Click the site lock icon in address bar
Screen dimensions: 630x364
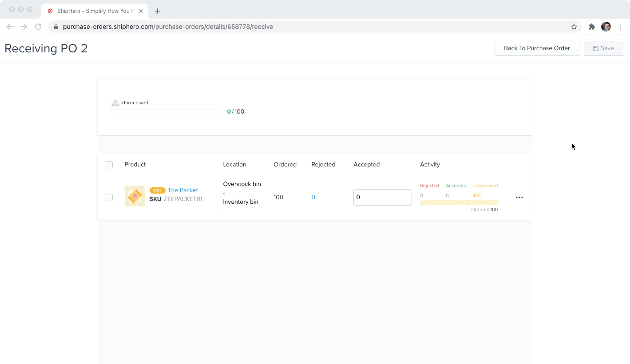[x=56, y=27]
